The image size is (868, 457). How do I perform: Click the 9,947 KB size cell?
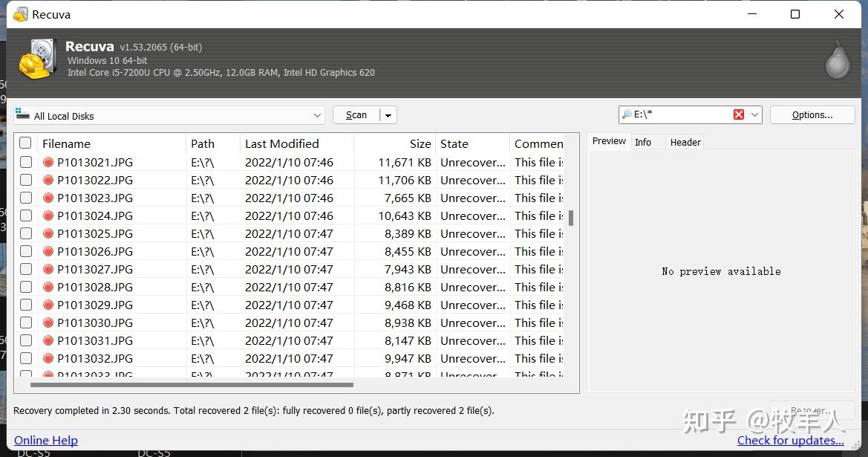(408, 358)
